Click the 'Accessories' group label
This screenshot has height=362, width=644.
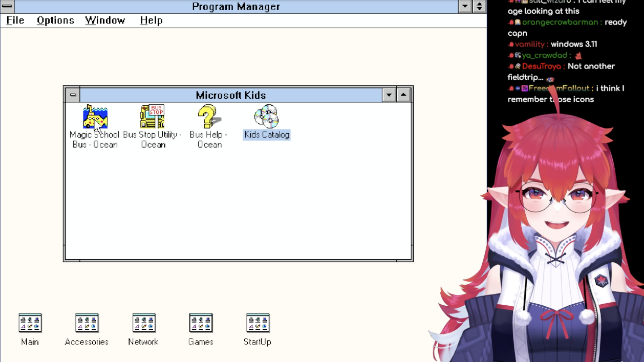pos(87,342)
